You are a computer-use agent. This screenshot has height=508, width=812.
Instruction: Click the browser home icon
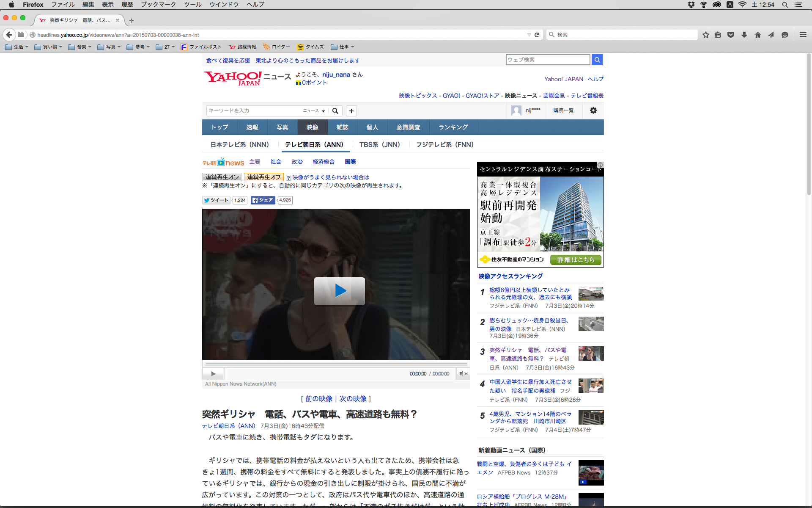(x=757, y=35)
